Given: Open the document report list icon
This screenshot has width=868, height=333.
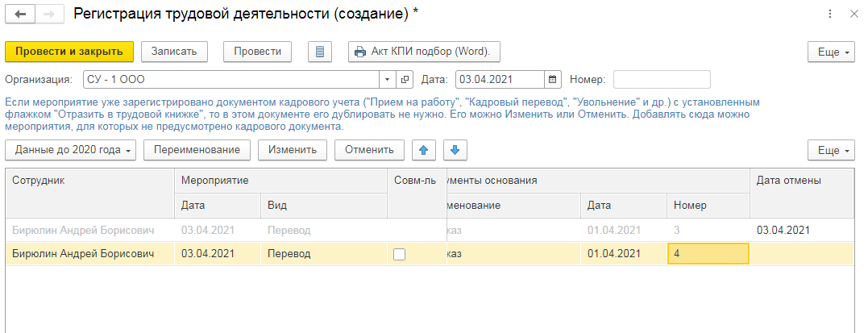Looking at the screenshot, I should click(x=320, y=52).
